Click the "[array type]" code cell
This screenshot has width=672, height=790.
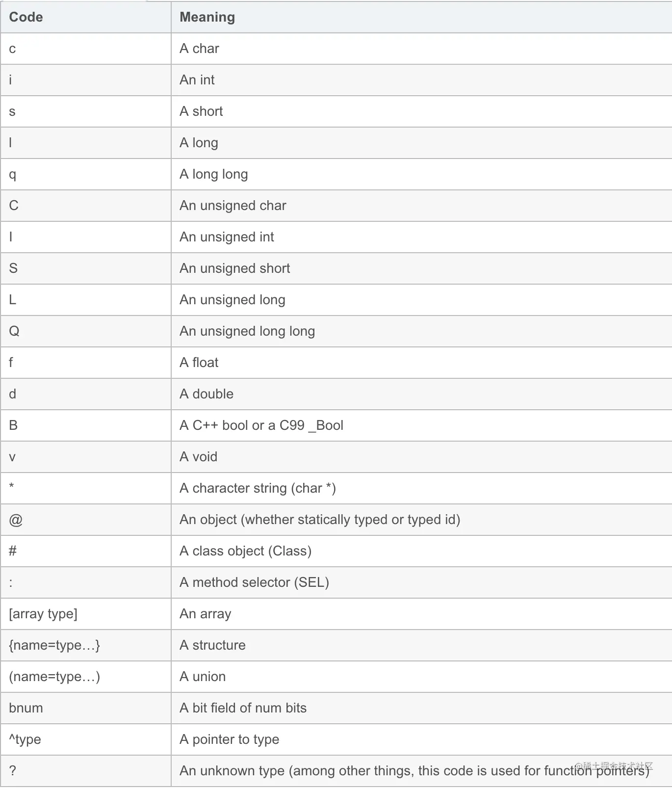coord(43,614)
